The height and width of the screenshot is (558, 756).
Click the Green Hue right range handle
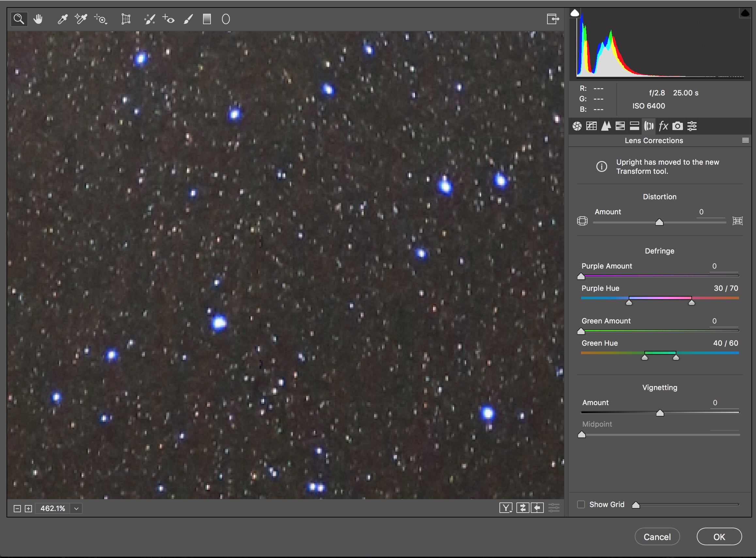[676, 357]
